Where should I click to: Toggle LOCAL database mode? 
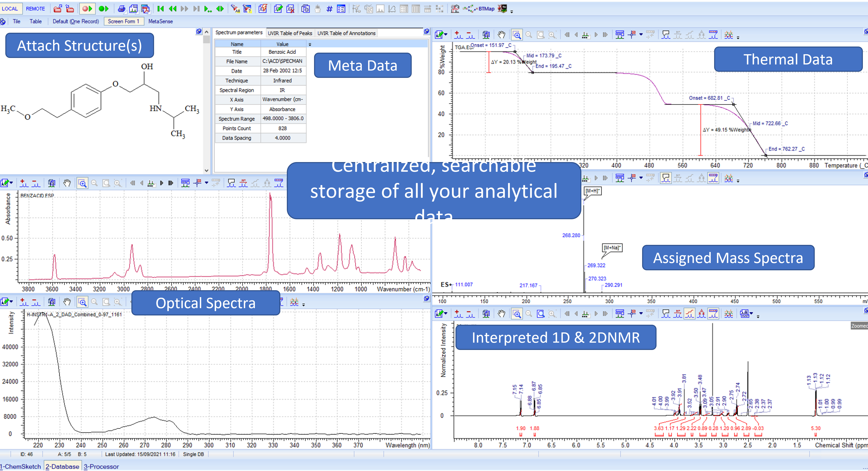pyautogui.click(x=10, y=9)
